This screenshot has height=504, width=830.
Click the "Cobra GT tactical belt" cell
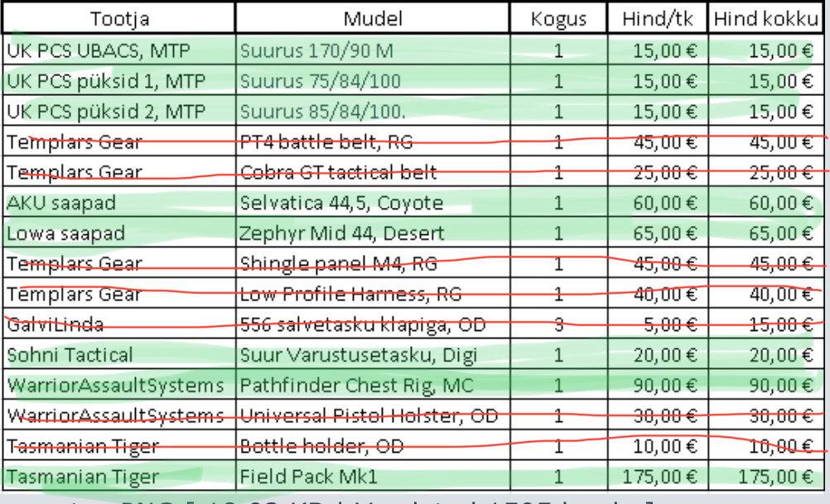point(338,172)
